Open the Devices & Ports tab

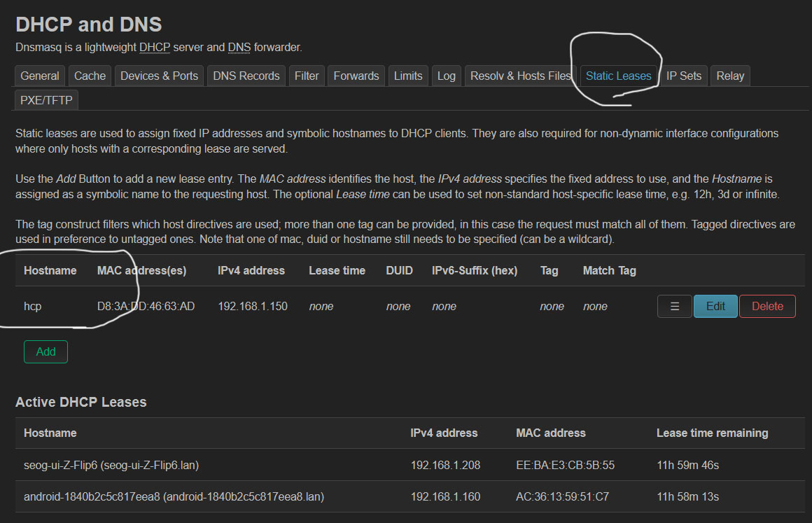pos(159,76)
